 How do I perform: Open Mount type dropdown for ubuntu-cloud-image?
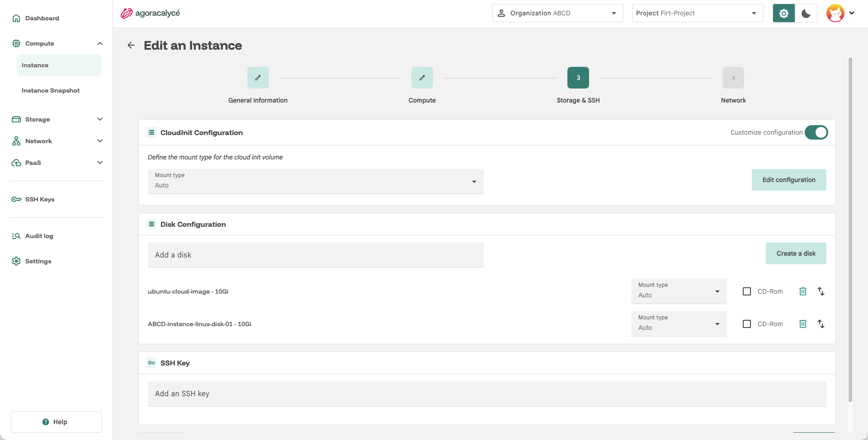pos(679,291)
